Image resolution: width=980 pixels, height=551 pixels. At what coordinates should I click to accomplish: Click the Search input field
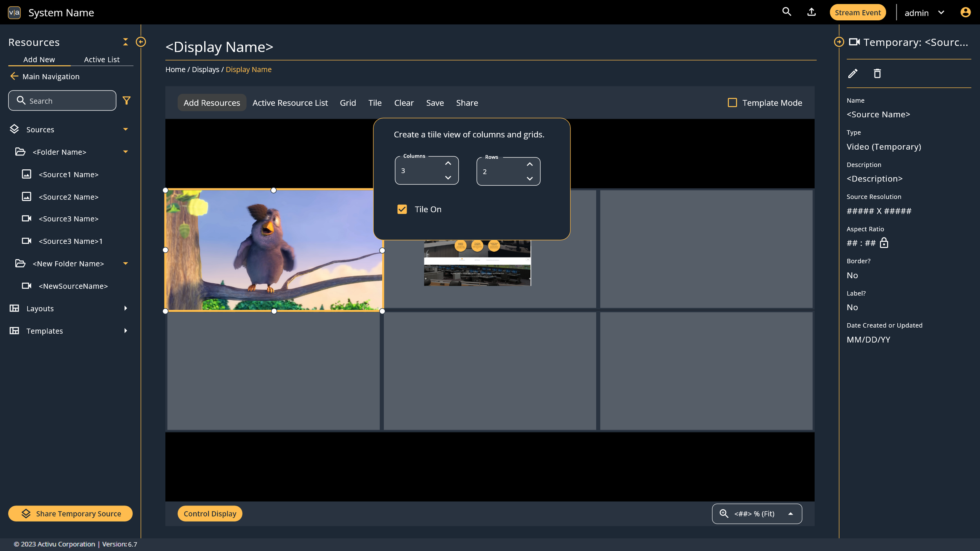tap(62, 101)
